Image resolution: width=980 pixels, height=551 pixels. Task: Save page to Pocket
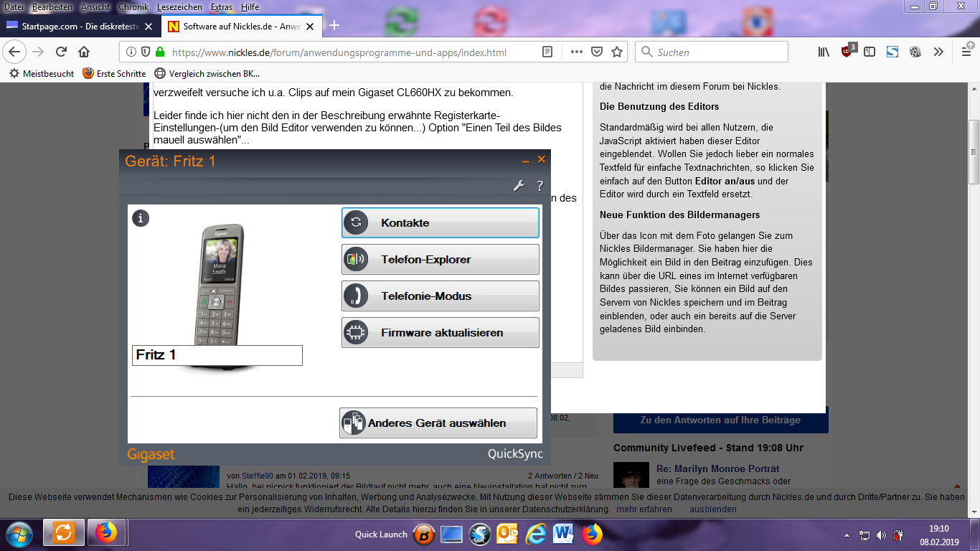(x=597, y=52)
